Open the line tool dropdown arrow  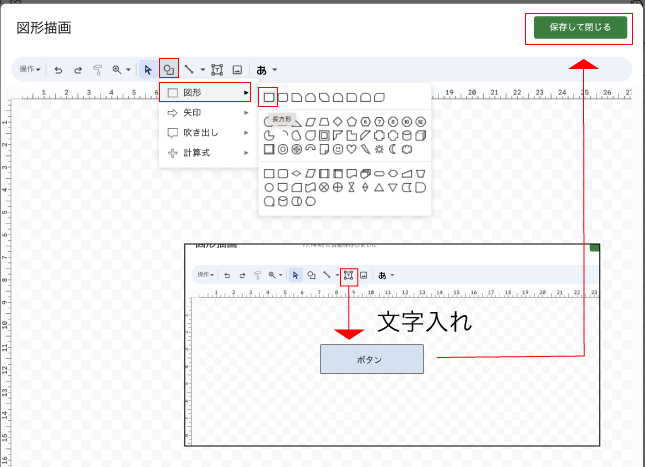[x=203, y=70]
